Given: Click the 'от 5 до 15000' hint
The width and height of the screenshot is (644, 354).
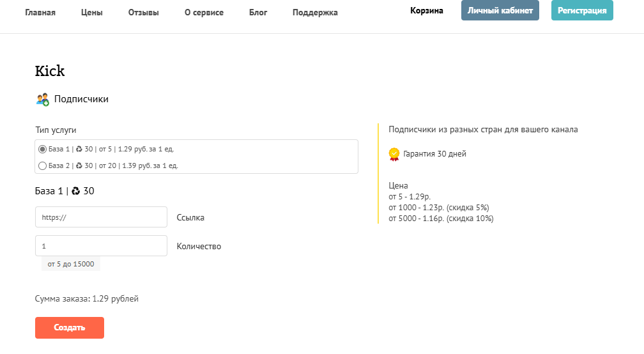Looking at the screenshot, I should click(71, 264).
